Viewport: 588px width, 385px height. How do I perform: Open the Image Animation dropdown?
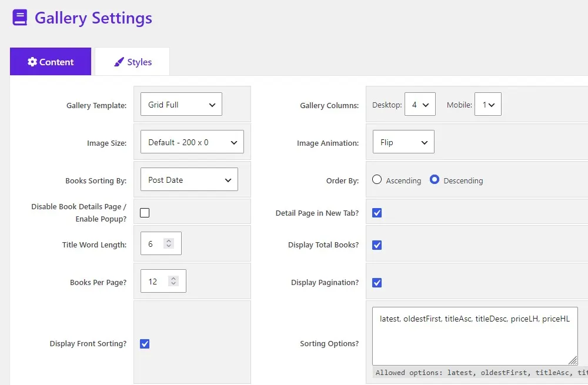pos(403,142)
